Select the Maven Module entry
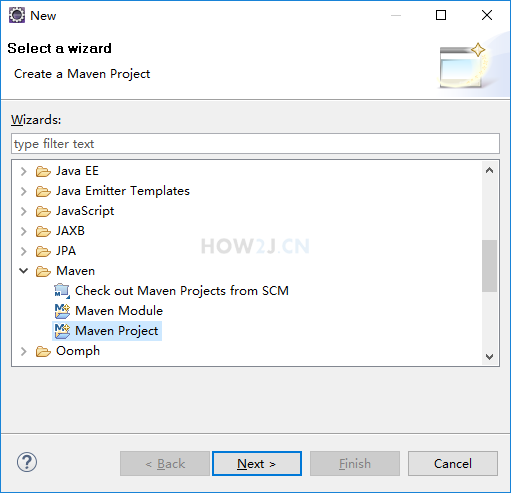The height and width of the screenshot is (493, 511). [119, 311]
